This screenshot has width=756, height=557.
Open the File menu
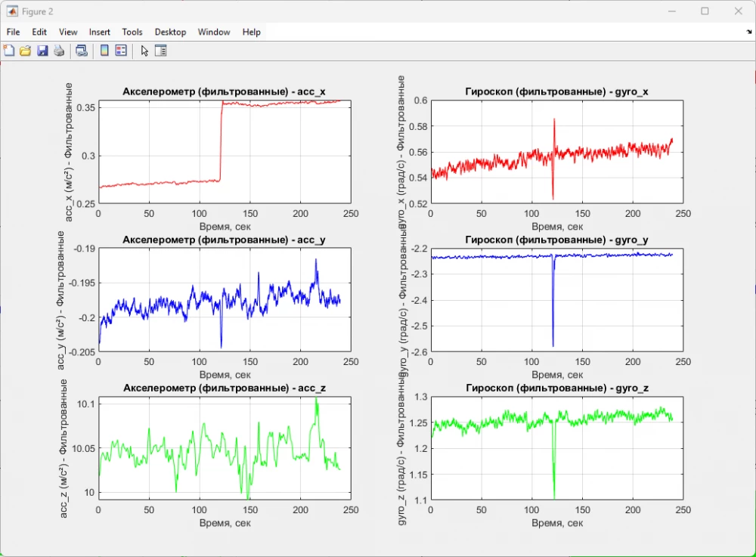pos(12,32)
